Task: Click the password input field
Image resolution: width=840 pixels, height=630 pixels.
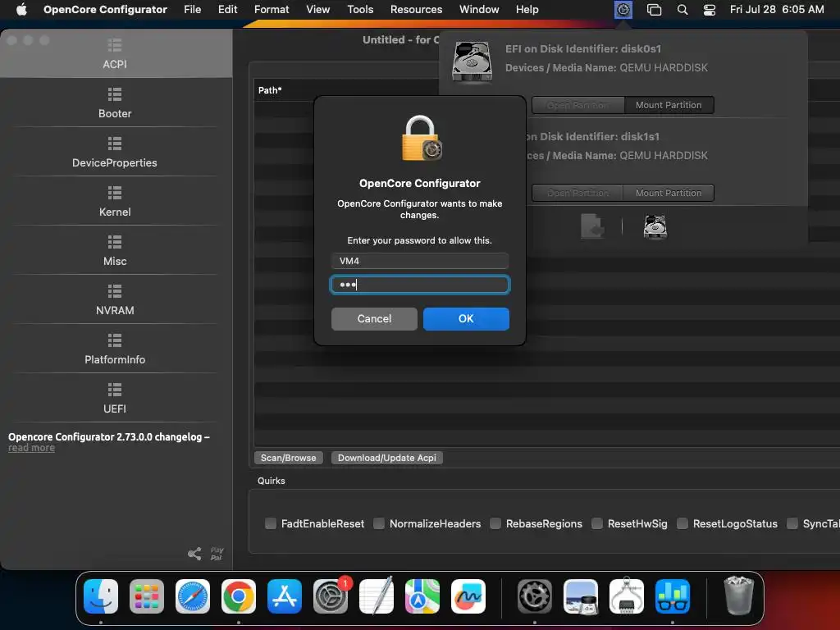Action: click(420, 285)
